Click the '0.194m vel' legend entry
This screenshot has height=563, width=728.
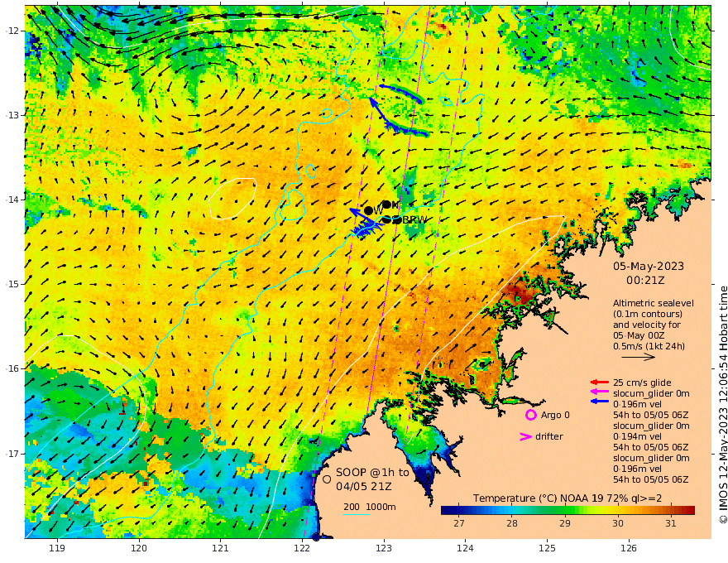(637, 436)
